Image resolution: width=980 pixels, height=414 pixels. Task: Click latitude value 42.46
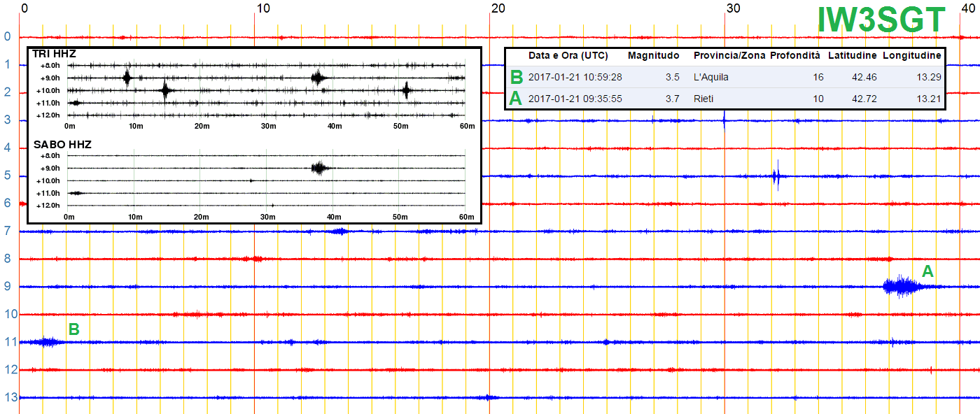coord(863,77)
